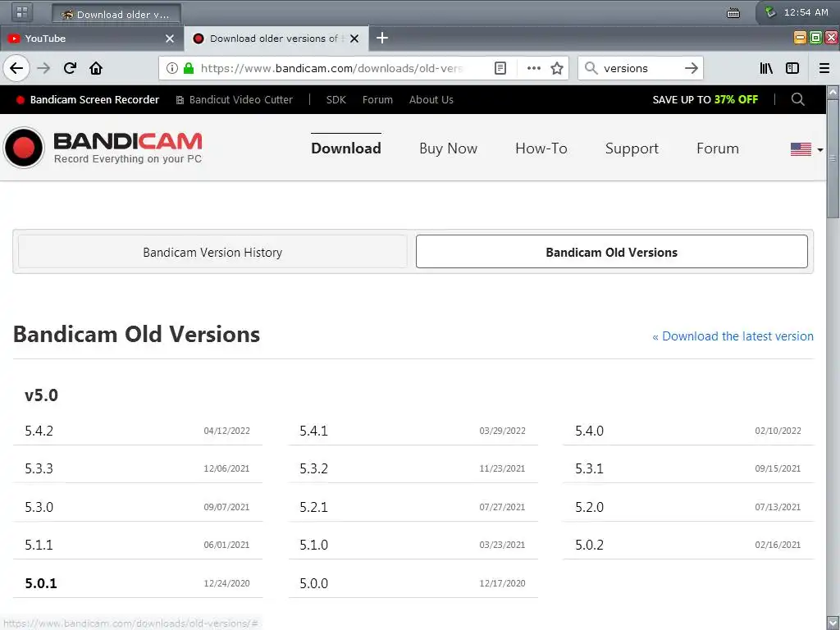Open the About Us link
Image resolution: width=840 pixels, height=630 pixels.
[x=431, y=99]
